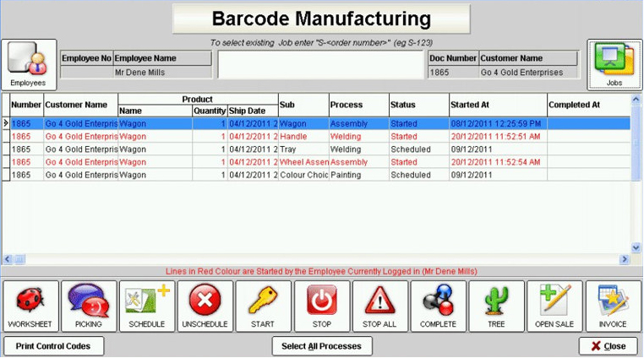
Task: Open the Jobs icon button
Action: (x=614, y=64)
